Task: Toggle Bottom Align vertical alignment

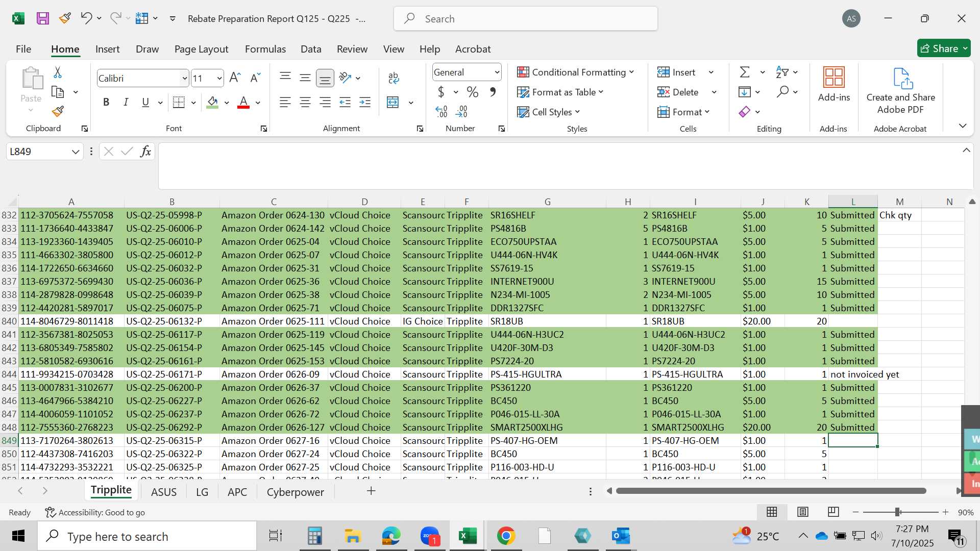Action: [325, 78]
